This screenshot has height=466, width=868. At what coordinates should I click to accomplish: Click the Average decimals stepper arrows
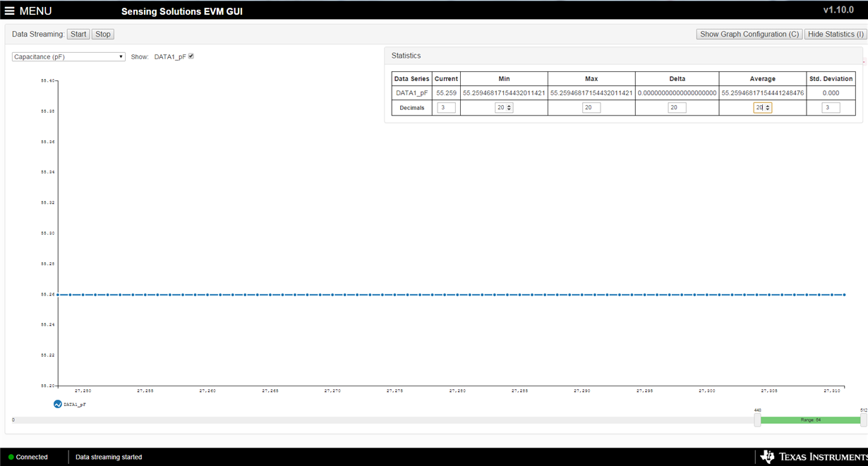pyautogui.click(x=768, y=108)
